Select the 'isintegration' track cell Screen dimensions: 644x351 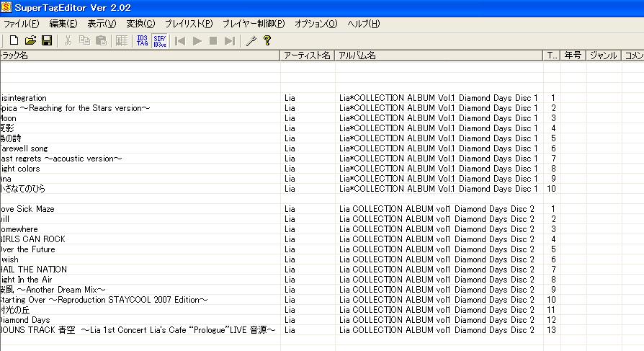(x=140, y=98)
